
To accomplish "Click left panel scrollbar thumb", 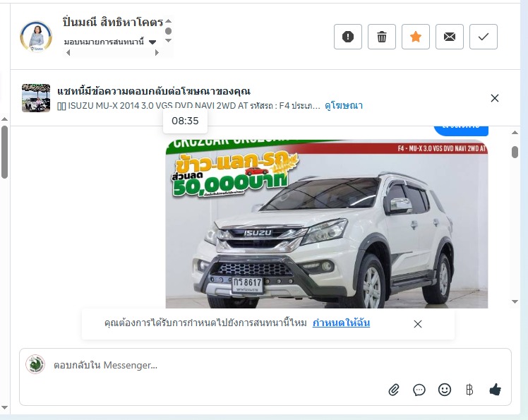I will pyautogui.click(x=4, y=152).
